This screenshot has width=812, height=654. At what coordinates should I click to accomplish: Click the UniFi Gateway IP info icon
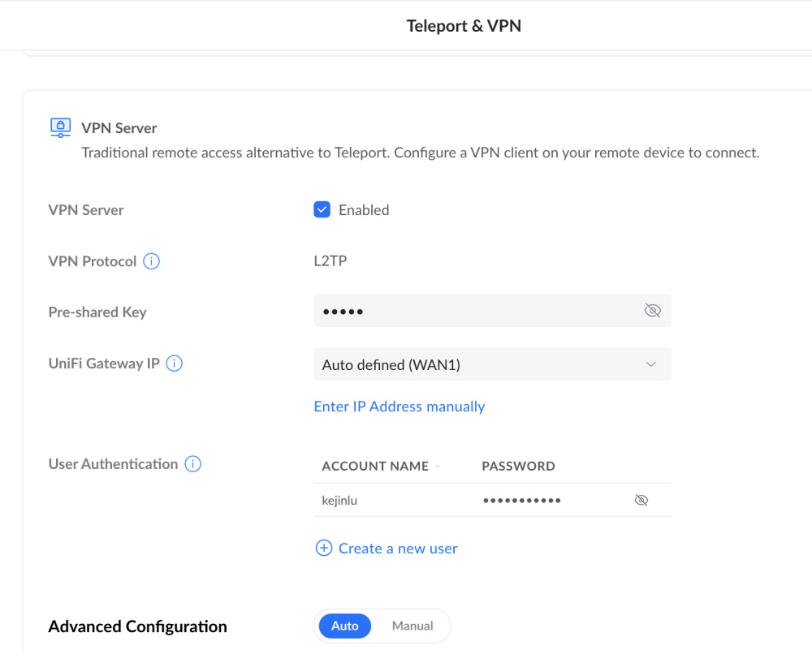[x=174, y=364]
